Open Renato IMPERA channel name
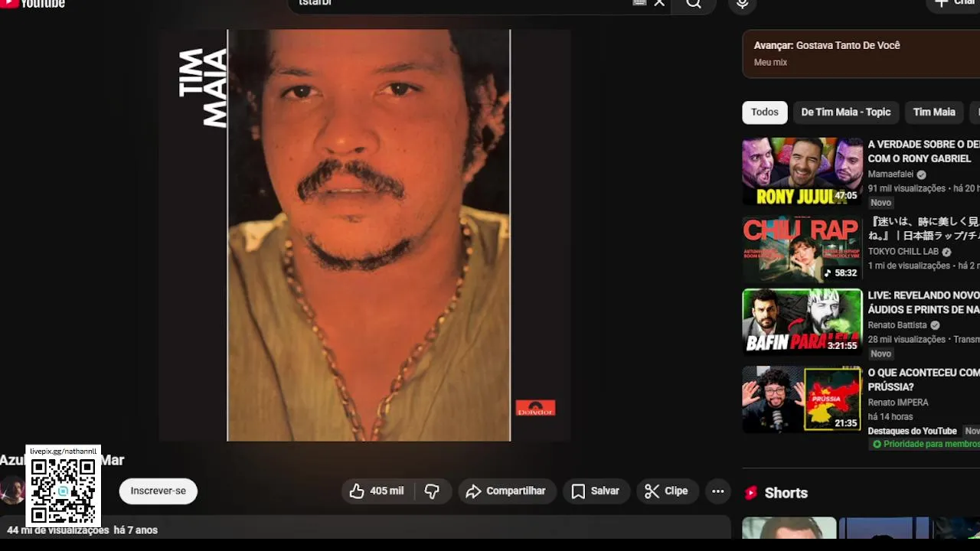This screenshot has width=980, height=551. [898, 403]
